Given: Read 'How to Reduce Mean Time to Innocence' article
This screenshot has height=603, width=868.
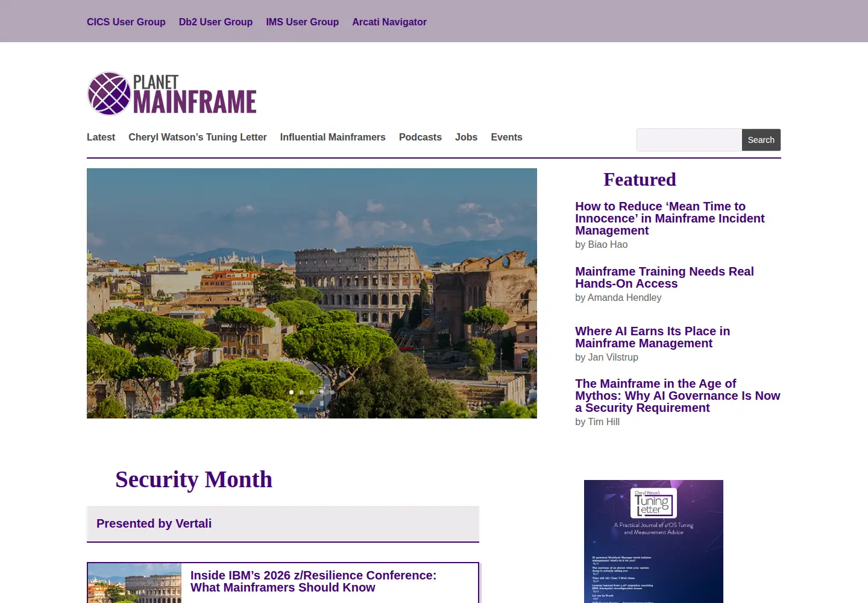Looking at the screenshot, I should pyautogui.click(x=670, y=218).
